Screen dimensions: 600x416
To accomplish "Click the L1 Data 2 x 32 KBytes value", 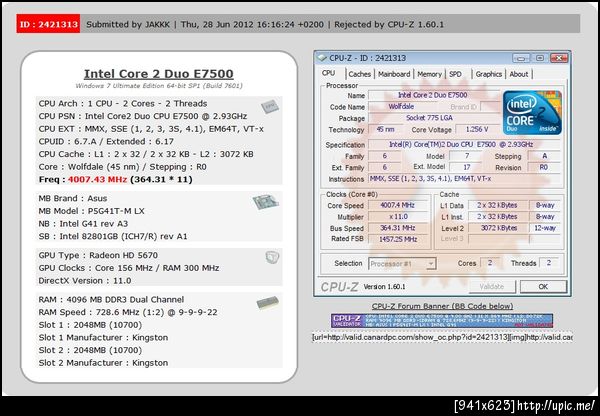I will [x=498, y=206].
